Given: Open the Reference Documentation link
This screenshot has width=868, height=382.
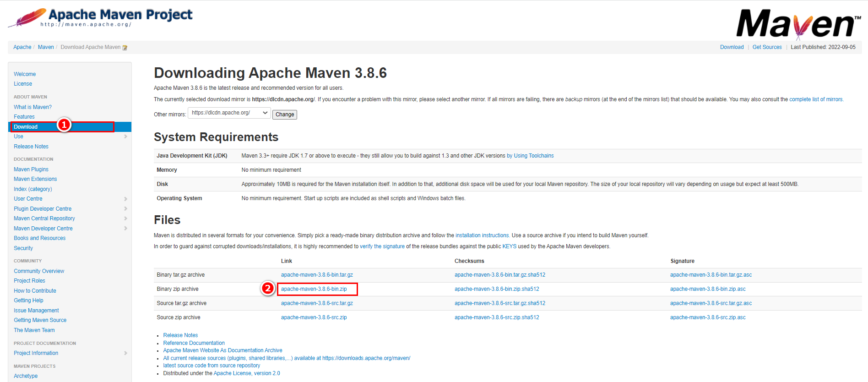Looking at the screenshot, I should [194, 343].
